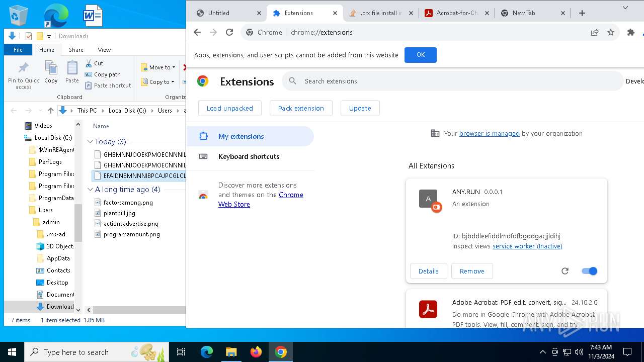Open browser is managed link
This screenshot has height=362, width=644.
(489, 133)
